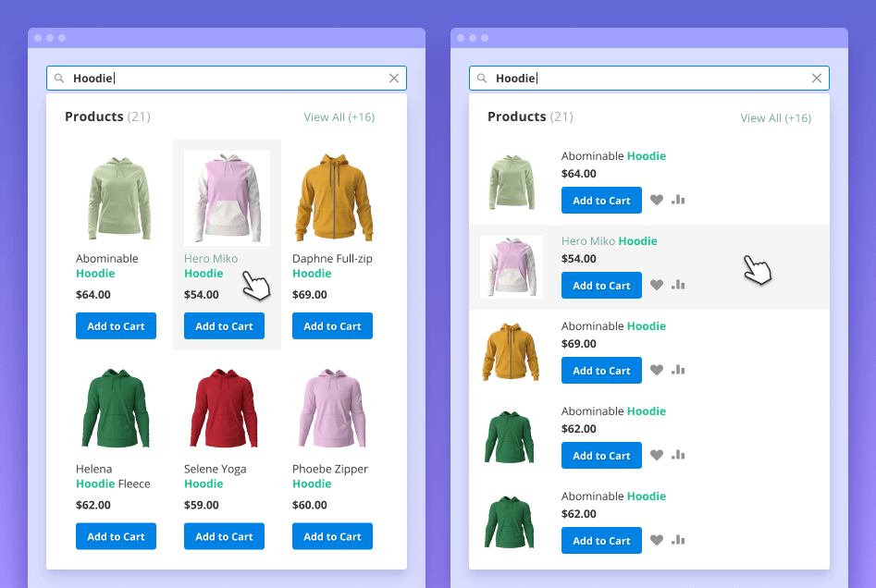Click the Hero Miko Hoodie grid thumbnail
This screenshot has width=876, height=588.
pyautogui.click(x=227, y=198)
